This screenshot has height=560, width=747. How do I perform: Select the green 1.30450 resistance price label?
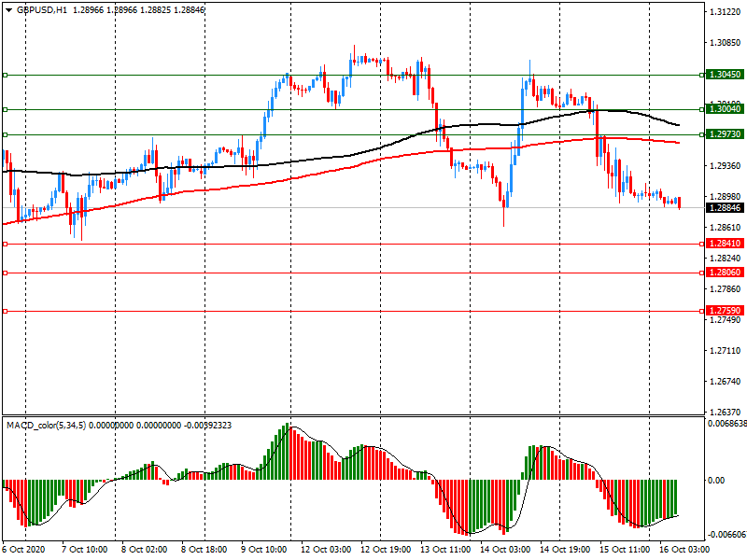click(x=725, y=75)
